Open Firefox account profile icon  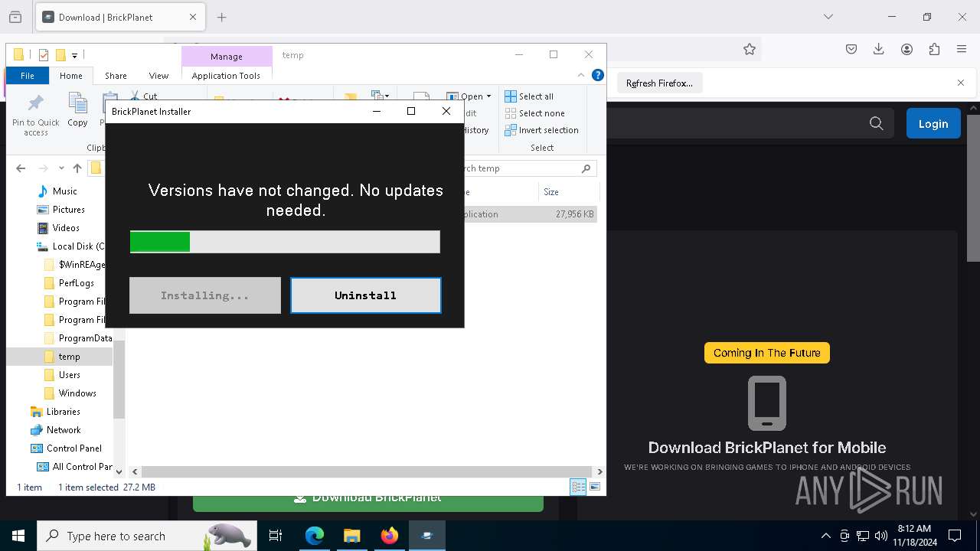point(906,49)
